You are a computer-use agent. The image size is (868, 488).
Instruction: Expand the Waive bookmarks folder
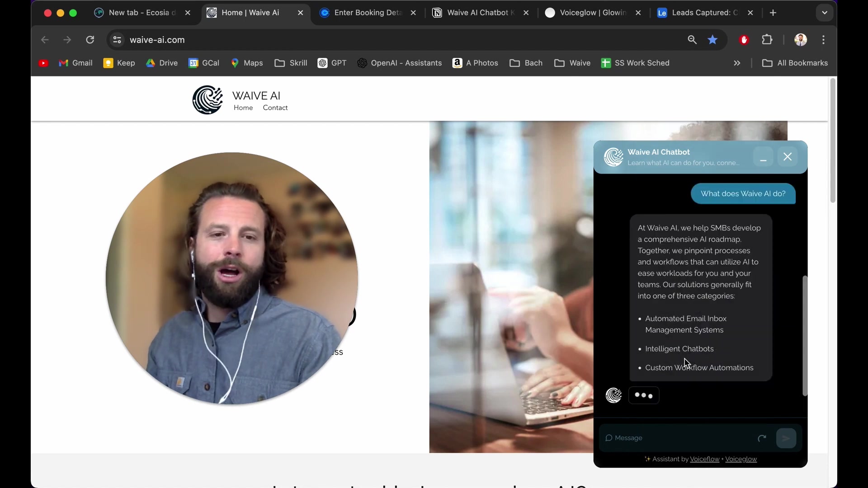[x=572, y=63]
